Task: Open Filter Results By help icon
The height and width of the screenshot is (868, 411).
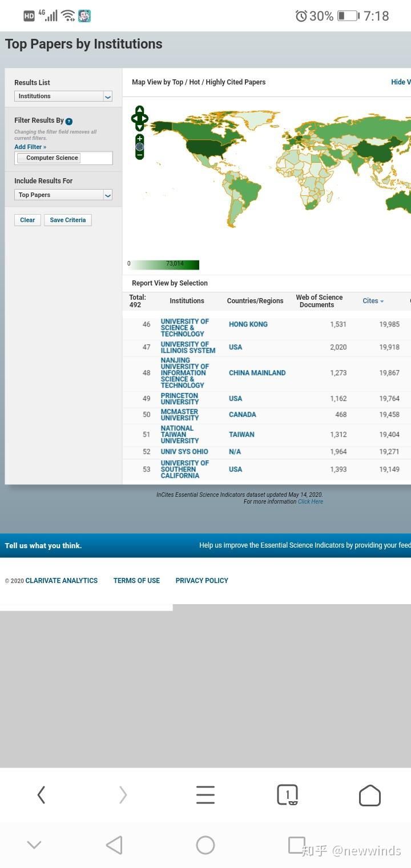Action: pyautogui.click(x=69, y=121)
